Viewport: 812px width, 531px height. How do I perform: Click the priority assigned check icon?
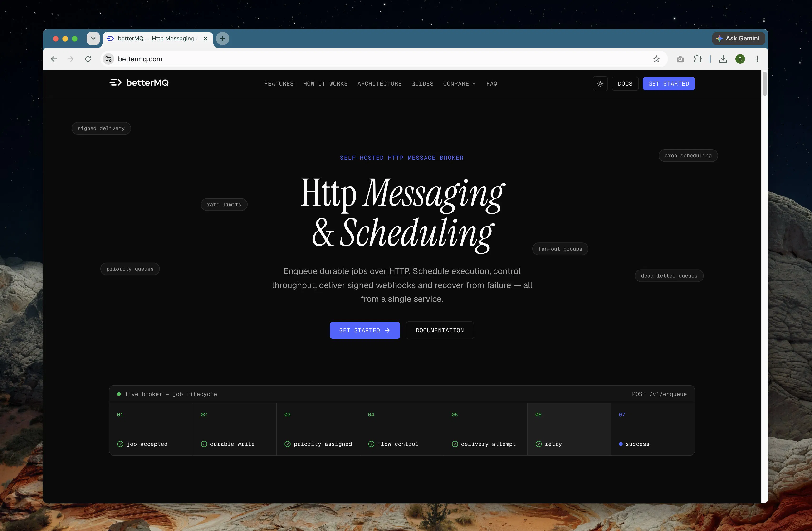(288, 444)
